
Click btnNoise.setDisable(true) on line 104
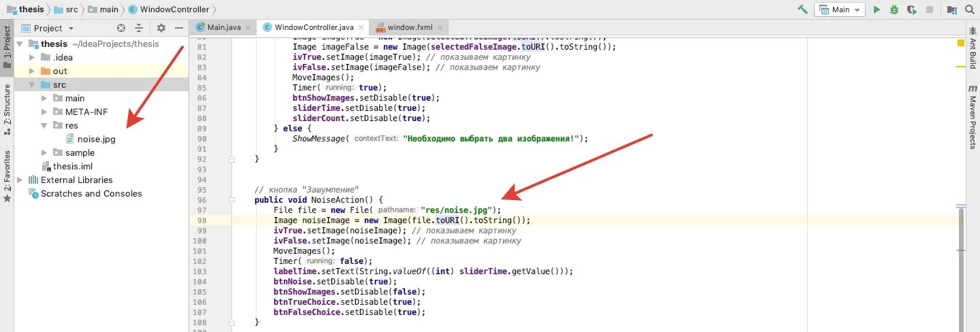[335, 282]
